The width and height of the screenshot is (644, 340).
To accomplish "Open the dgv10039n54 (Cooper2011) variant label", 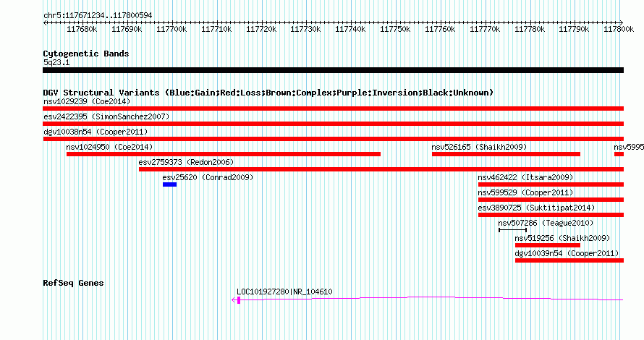I will click(567, 253).
